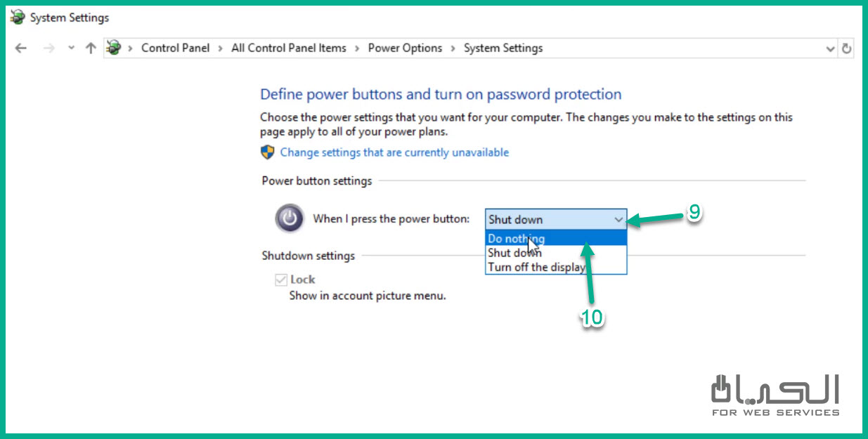The height and width of the screenshot is (439, 868).
Task: Click the Forward navigation arrow
Action: click(48, 48)
